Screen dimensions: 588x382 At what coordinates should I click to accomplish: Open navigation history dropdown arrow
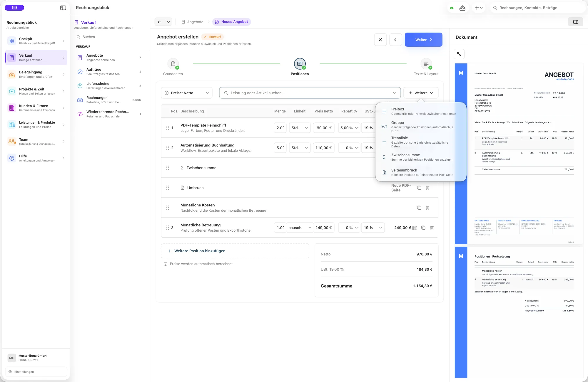tap(168, 22)
